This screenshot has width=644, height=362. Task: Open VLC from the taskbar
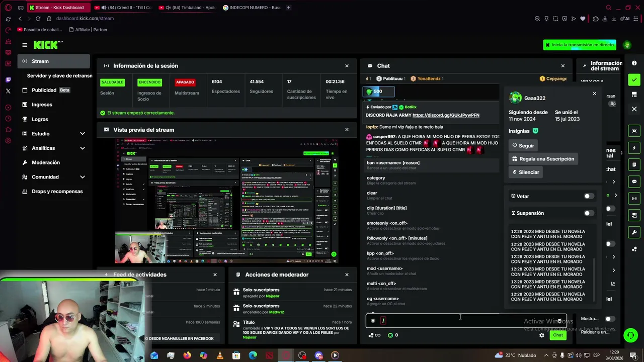220,355
